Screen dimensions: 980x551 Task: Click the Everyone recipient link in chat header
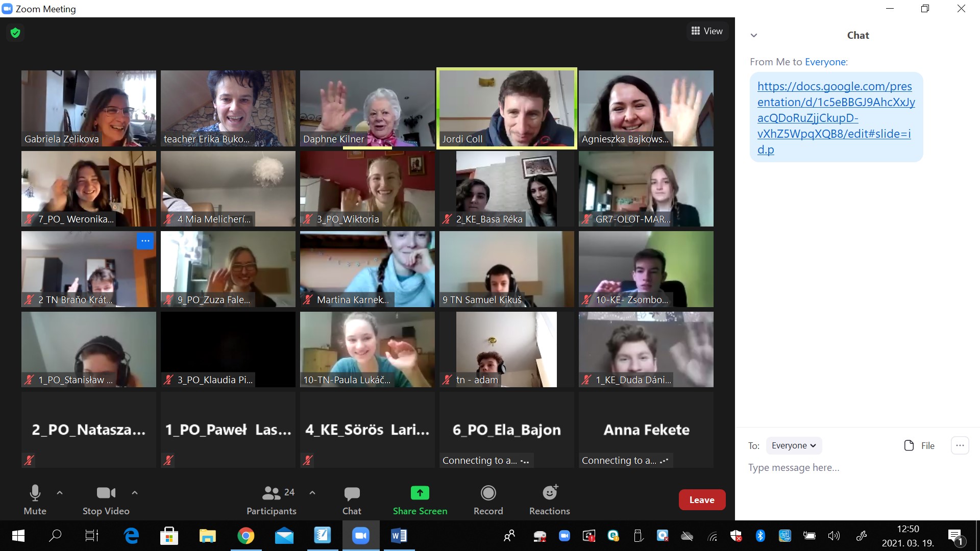click(x=825, y=62)
